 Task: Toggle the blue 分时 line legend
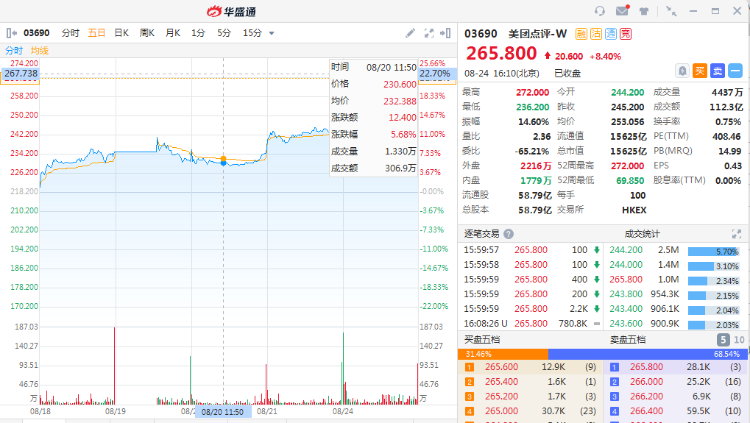[x=14, y=51]
